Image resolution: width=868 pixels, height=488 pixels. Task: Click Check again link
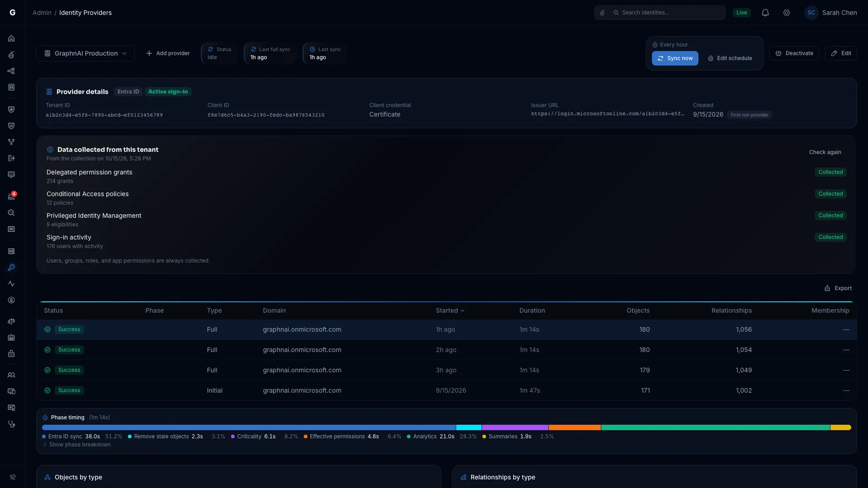pos(825,152)
